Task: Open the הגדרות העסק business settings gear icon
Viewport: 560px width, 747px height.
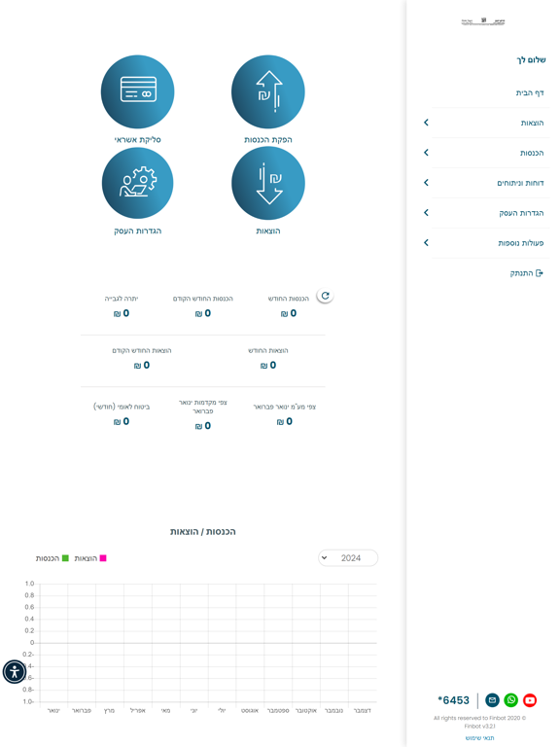Action: pos(138,183)
